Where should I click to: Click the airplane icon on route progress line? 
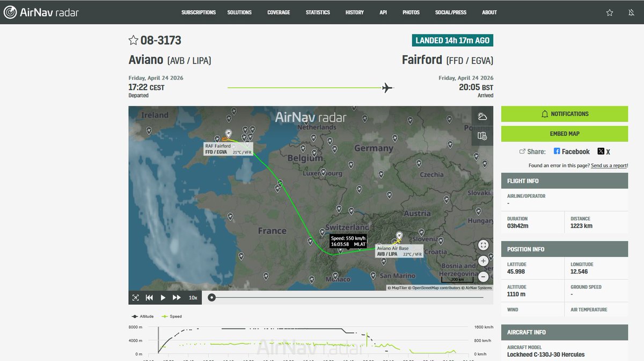(386, 88)
